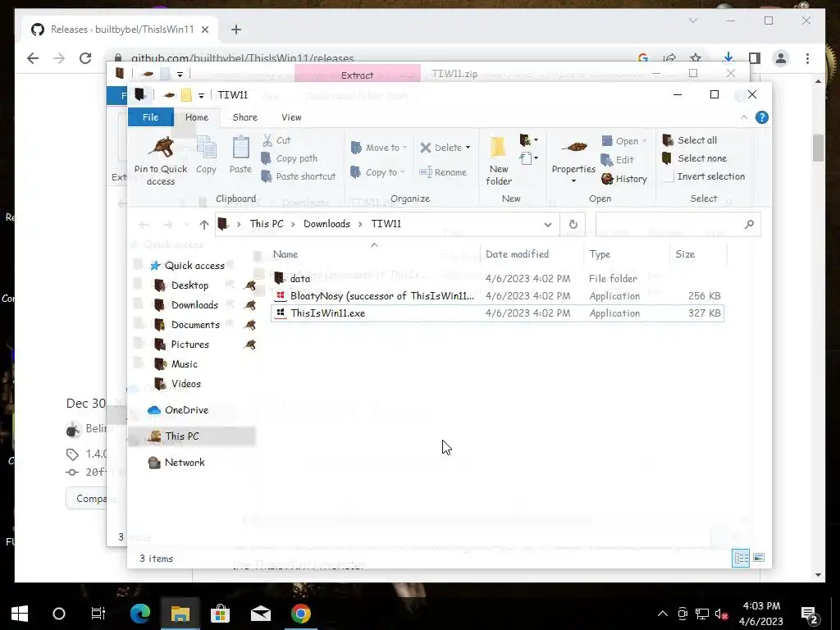Image resolution: width=840 pixels, height=630 pixels.
Task: Click Paste shortcut command
Action: 299,176
